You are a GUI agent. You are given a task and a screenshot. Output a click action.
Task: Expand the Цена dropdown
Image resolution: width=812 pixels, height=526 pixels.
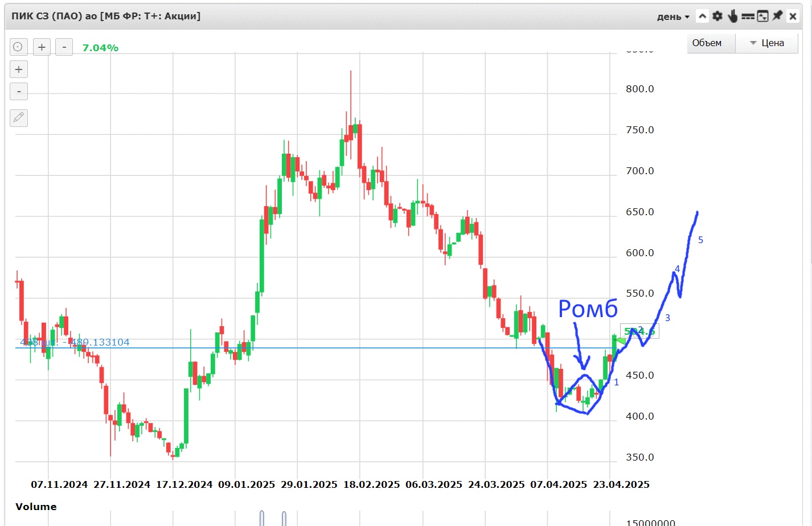(x=767, y=43)
